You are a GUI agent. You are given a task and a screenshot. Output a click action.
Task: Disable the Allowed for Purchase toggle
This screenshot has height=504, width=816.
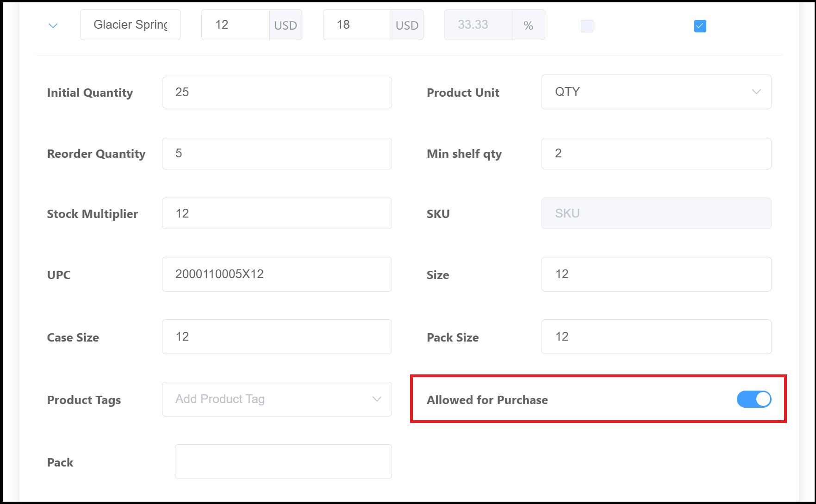754,399
